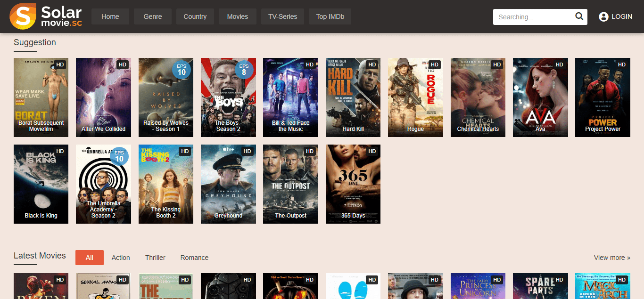Open the Top IMDb page
Screen dimensions: 644x299
[x=330, y=16]
